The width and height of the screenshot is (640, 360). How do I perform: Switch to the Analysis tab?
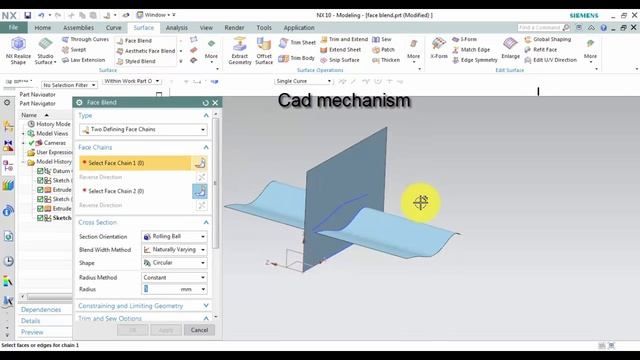pyautogui.click(x=176, y=28)
